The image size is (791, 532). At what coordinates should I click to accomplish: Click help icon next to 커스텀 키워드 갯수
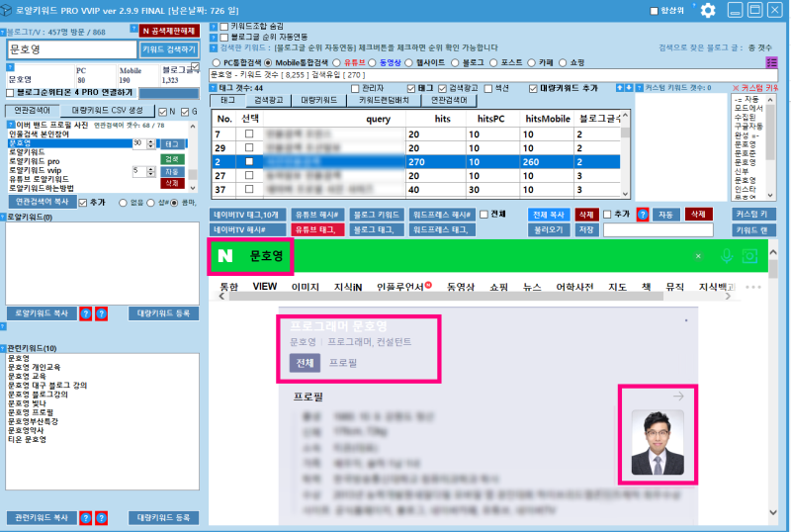pyautogui.click(x=639, y=88)
